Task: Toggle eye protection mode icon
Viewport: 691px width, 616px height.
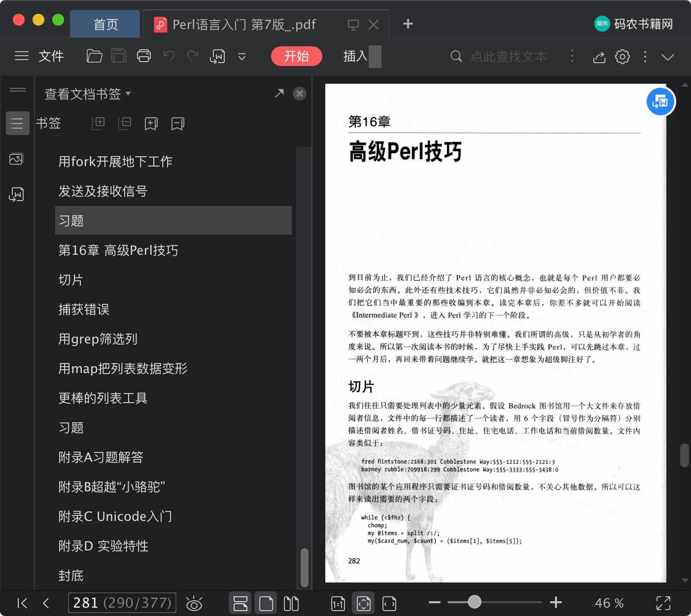Action: (x=194, y=603)
